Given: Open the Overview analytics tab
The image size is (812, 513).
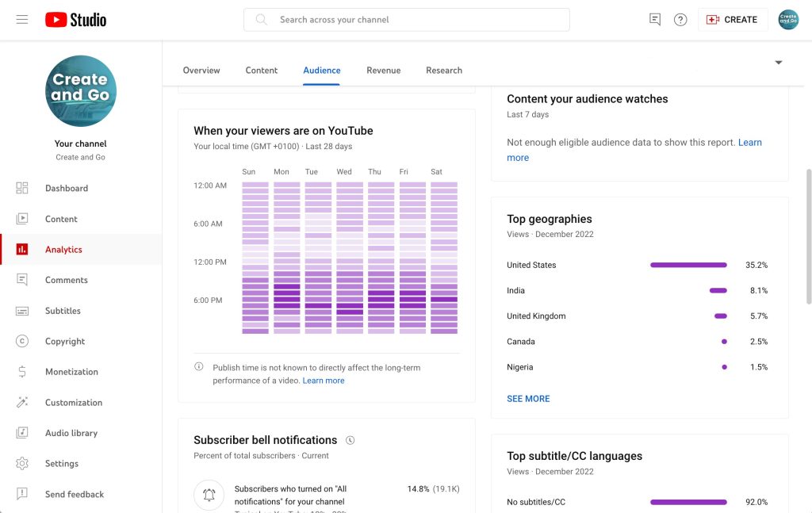Looking at the screenshot, I should 201,70.
